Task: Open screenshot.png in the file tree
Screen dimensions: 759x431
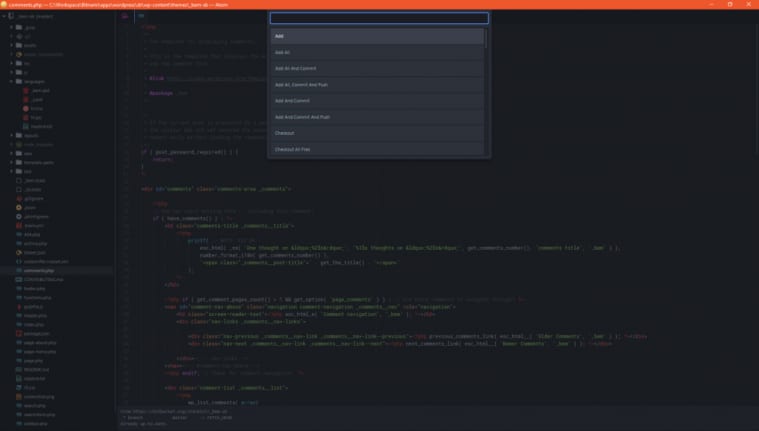Action: (39, 397)
